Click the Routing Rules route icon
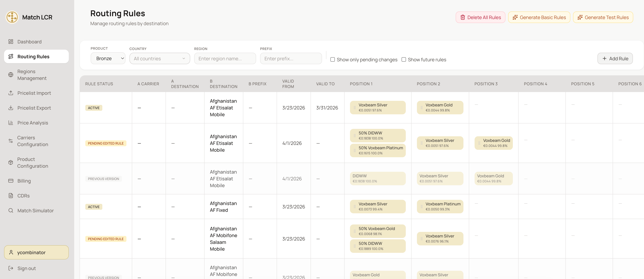The width and height of the screenshot is (644, 279). tap(11, 57)
